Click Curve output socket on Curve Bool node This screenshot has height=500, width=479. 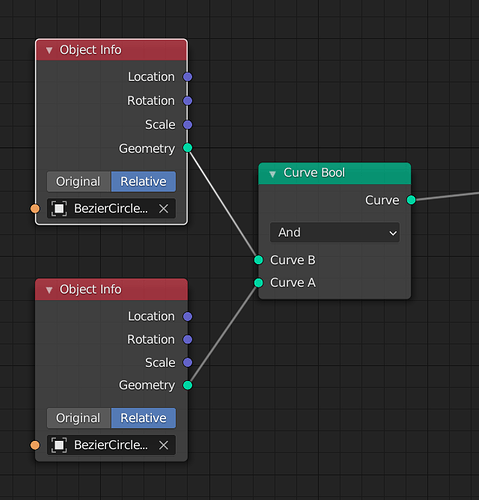(x=411, y=200)
